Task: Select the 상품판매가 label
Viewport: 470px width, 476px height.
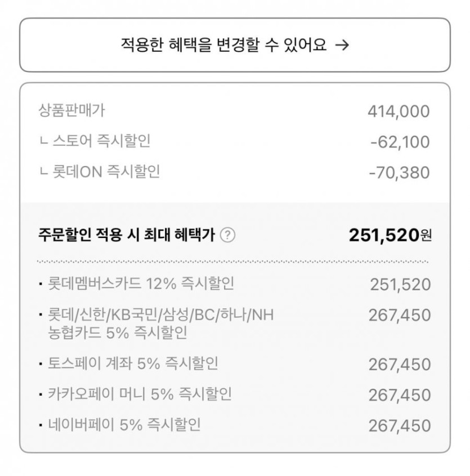Action: tap(71, 110)
